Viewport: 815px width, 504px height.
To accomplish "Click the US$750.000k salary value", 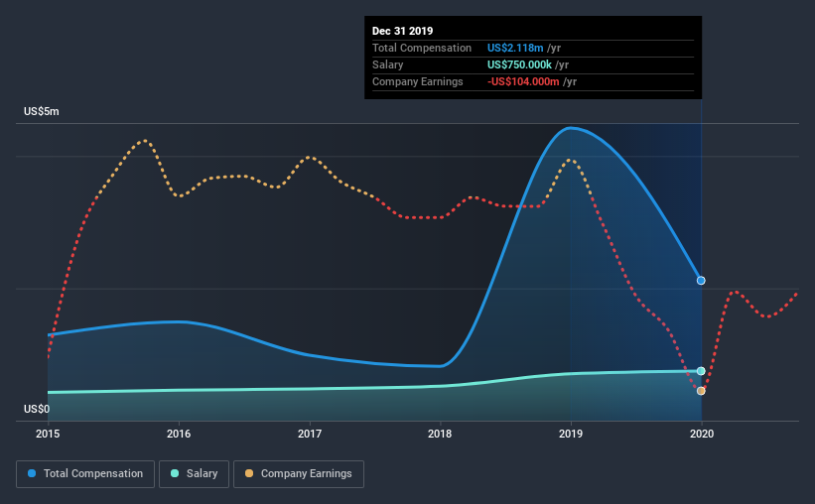I will pyautogui.click(x=519, y=64).
